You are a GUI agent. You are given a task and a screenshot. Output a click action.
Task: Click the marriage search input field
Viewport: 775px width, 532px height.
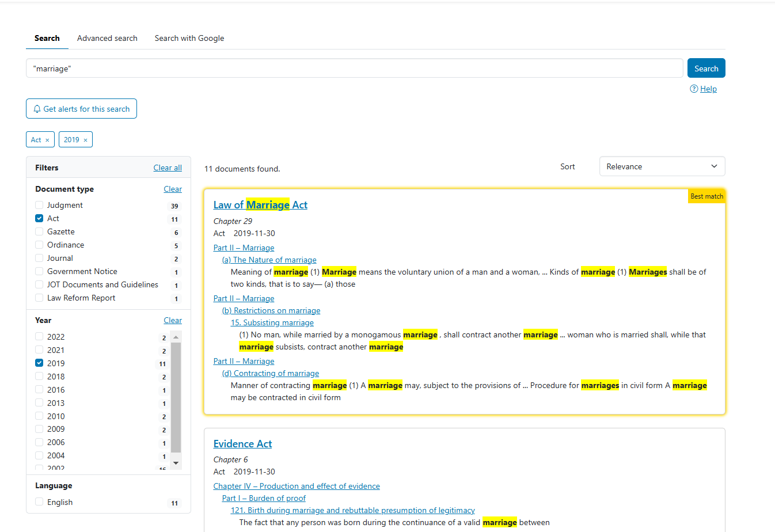pos(354,69)
